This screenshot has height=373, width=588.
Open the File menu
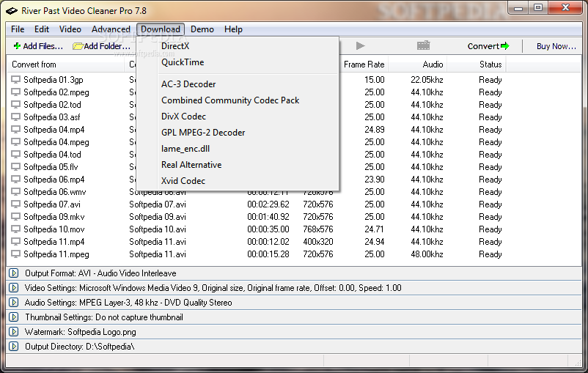click(x=18, y=29)
